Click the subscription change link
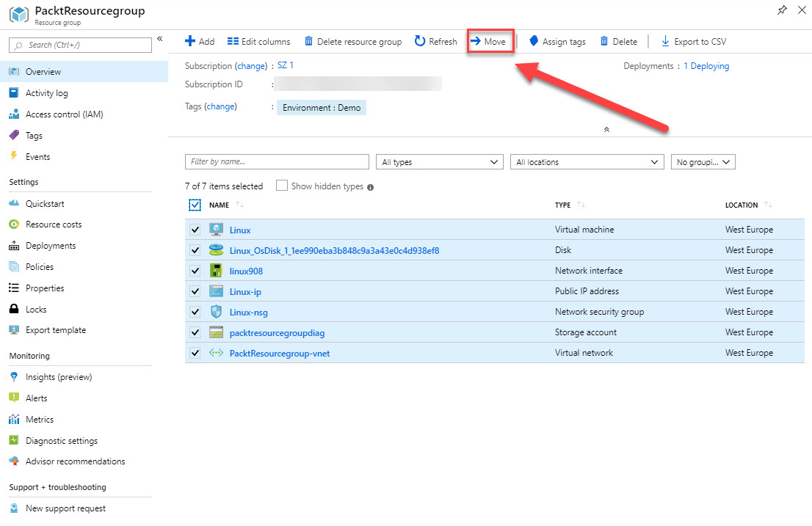The height and width of the screenshot is (526, 812). [x=252, y=66]
